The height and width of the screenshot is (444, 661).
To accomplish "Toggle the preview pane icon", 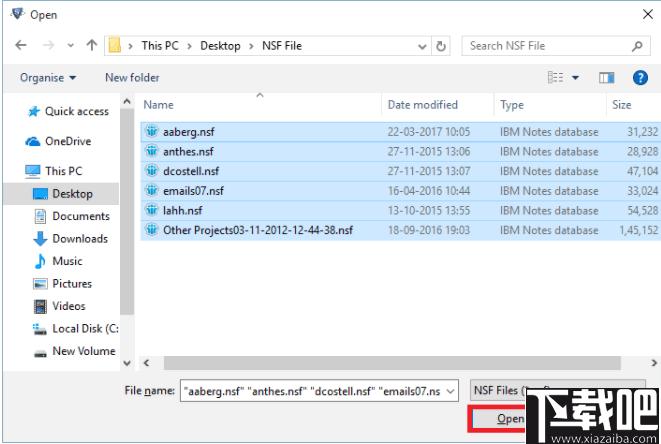I will click(x=606, y=78).
